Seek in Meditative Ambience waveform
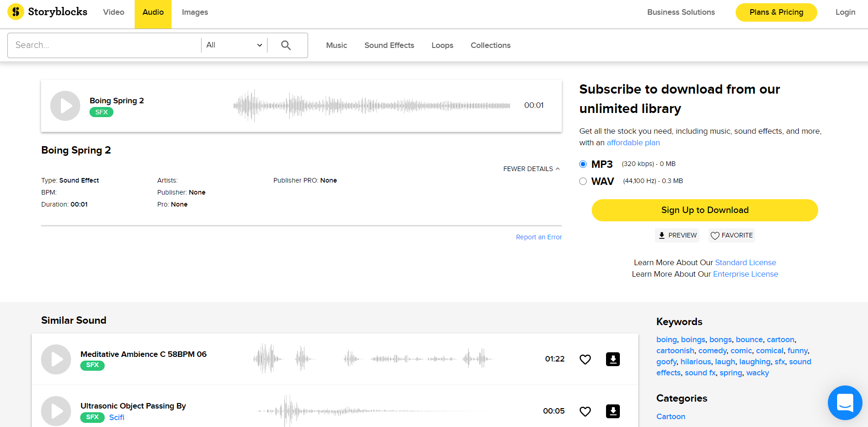The image size is (868, 427). click(x=373, y=358)
